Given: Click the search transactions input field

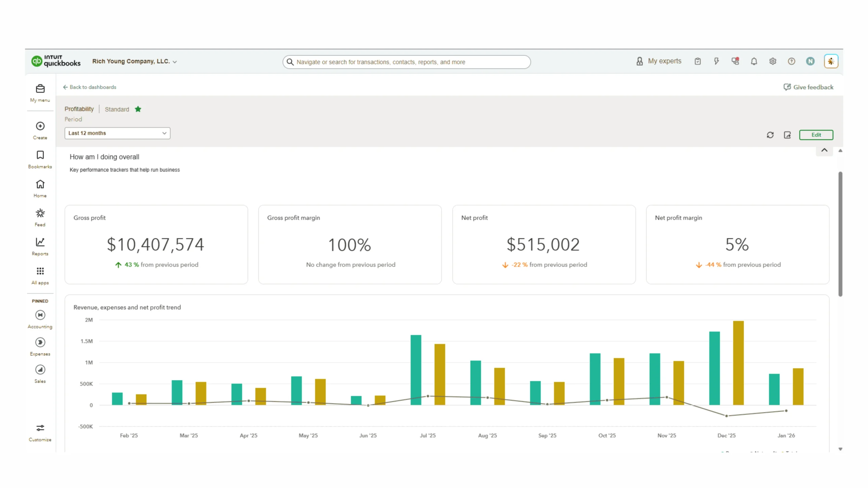Looking at the screenshot, I should tap(407, 62).
